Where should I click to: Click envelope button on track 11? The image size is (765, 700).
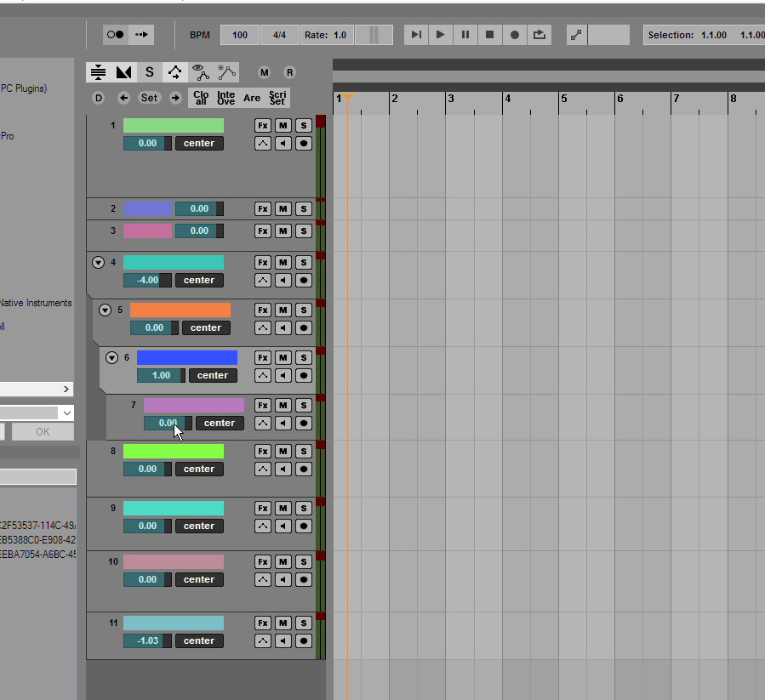(x=263, y=640)
